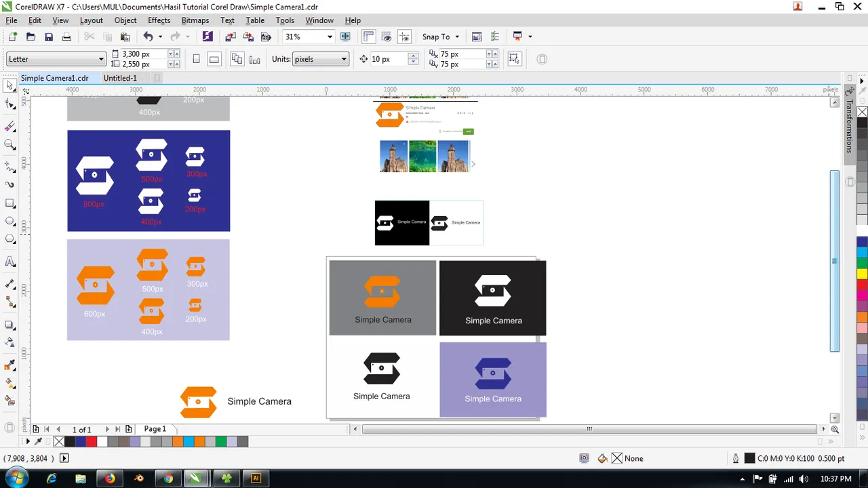Toggle Treat as Filled button
868x488 pixels.
tap(514, 59)
